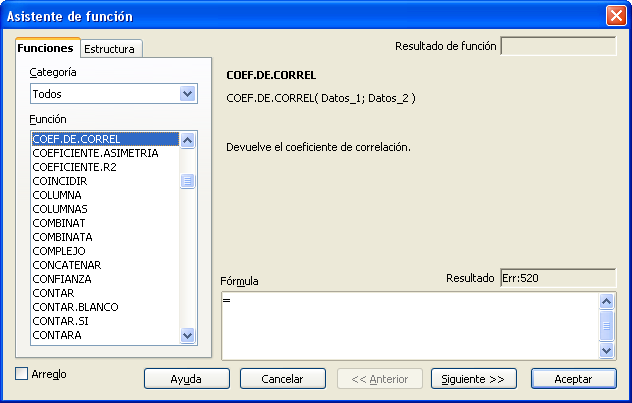This screenshot has height=403, width=632.
Task: Click inside the Fórmula text field
Action: 410,325
